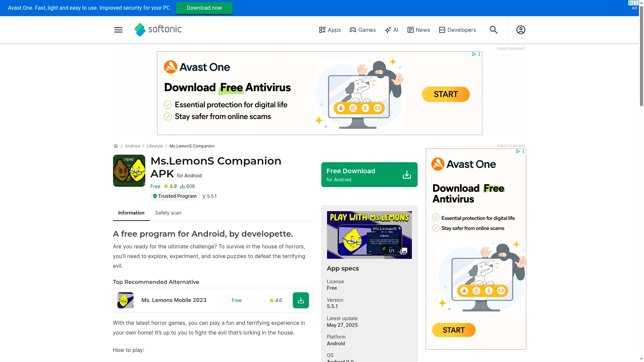Click the Top Recommended Alternative heading

coord(156,282)
